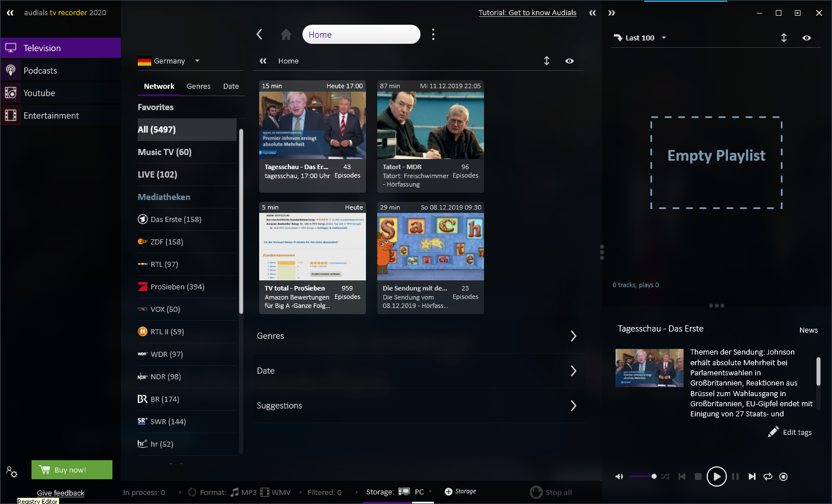Viewport: 832px width, 504px height.
Task: Select RTL II (59) network
Action: click(x=187, y=332)
